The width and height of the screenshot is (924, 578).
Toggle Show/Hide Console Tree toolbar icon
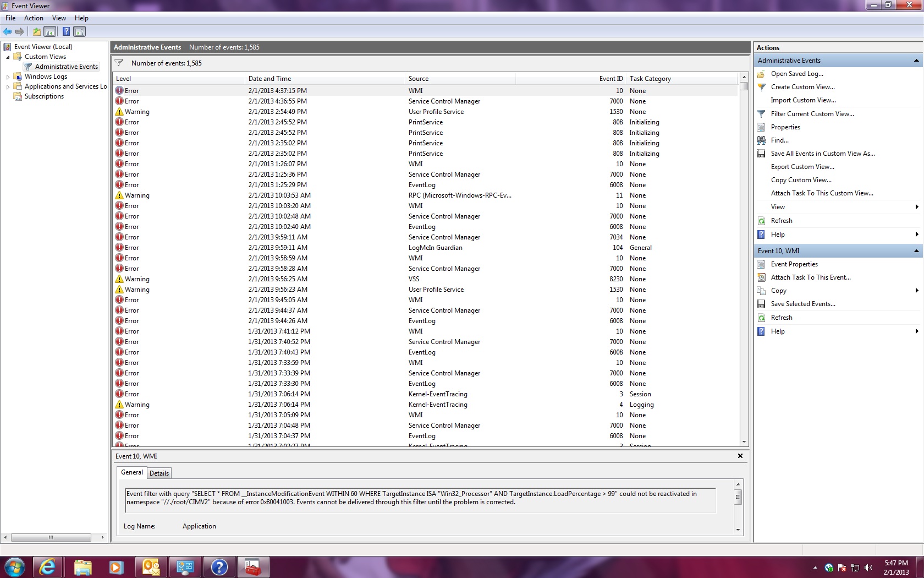pos(50,31)
